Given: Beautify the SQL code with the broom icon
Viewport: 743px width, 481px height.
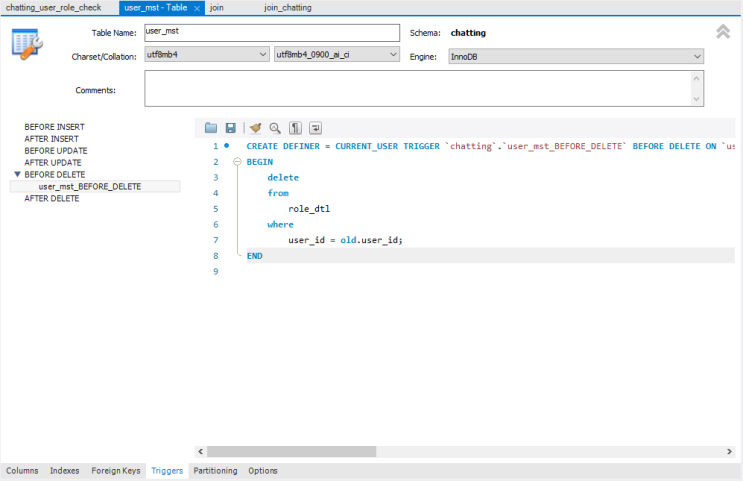Looking at the screenshot, I should click(255, 128).
